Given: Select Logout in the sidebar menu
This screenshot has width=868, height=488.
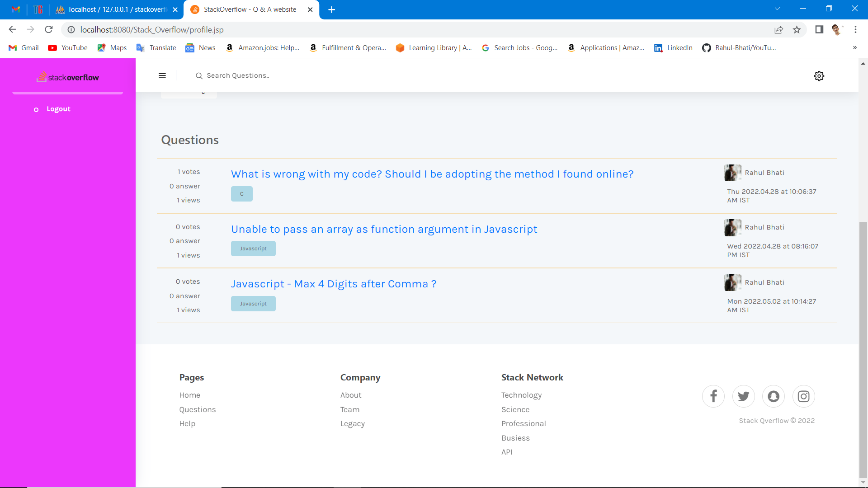Looking at the screenshot, I should 58,109.
